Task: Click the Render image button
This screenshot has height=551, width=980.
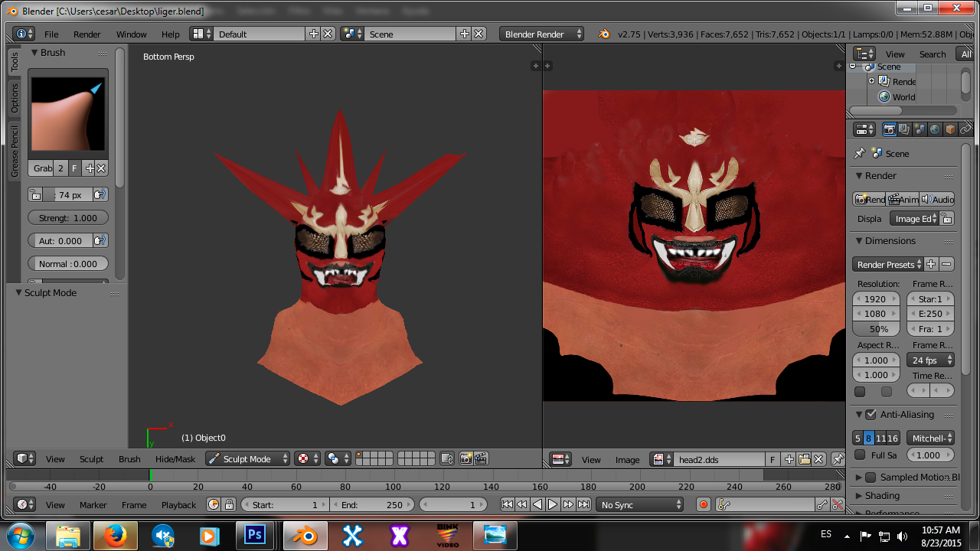Action: click(x=870, y=199)
